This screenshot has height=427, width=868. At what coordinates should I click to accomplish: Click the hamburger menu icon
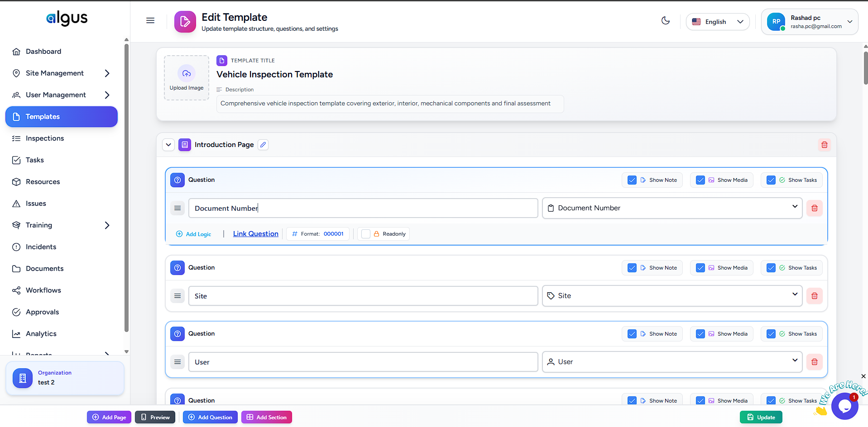coord(150,20)
